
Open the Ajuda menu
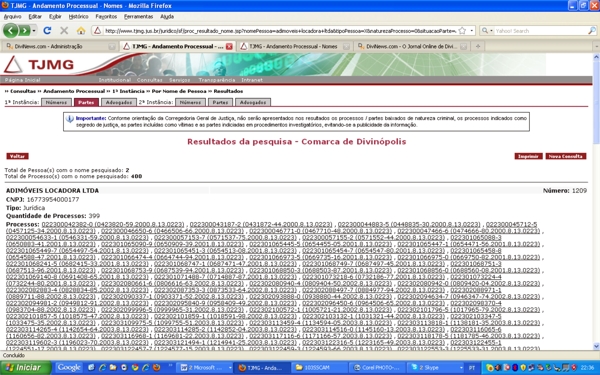[x=167, y=16]
